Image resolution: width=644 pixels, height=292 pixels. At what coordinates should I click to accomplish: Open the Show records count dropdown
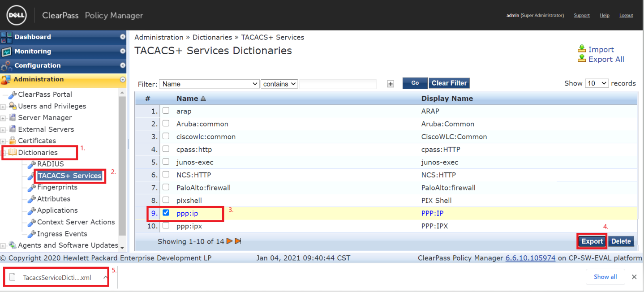tap(597, 83)
